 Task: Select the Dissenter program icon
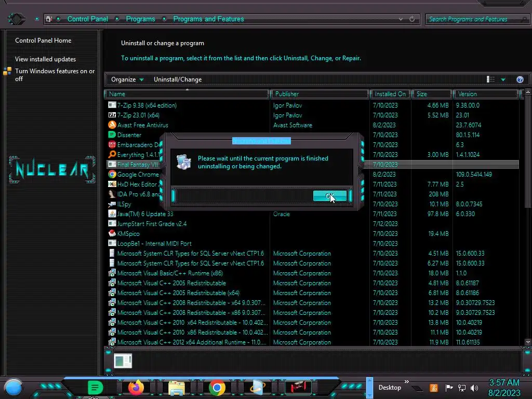[x=112, y=135]
